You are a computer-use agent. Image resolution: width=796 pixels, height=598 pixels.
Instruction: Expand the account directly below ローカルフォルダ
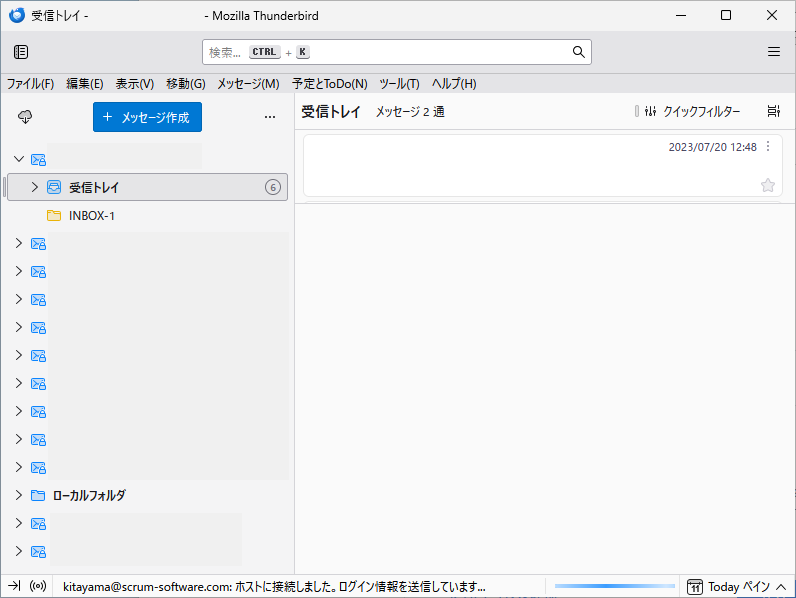(19, 523)
